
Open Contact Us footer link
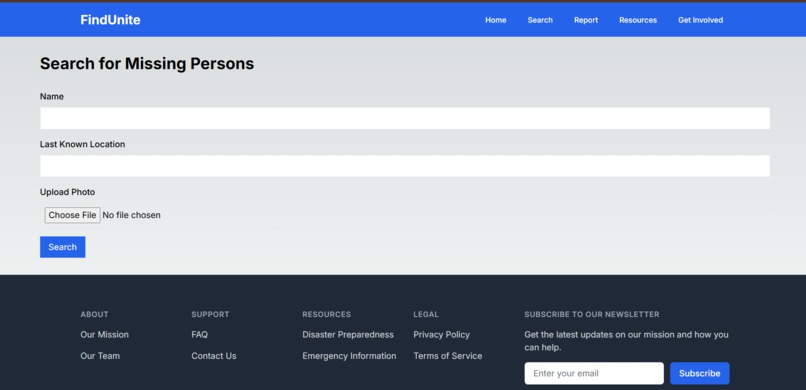[x=214, y=356]
